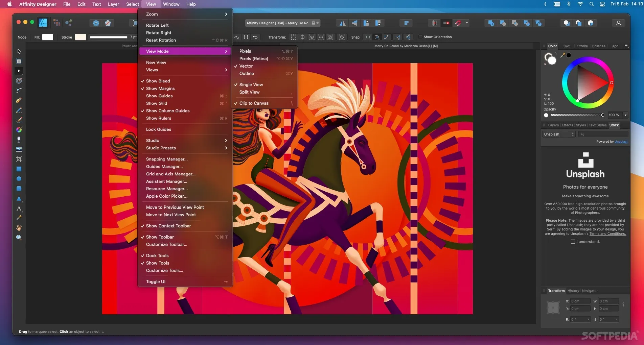Select the Ellipse shape tool

(x=19, y=179)
